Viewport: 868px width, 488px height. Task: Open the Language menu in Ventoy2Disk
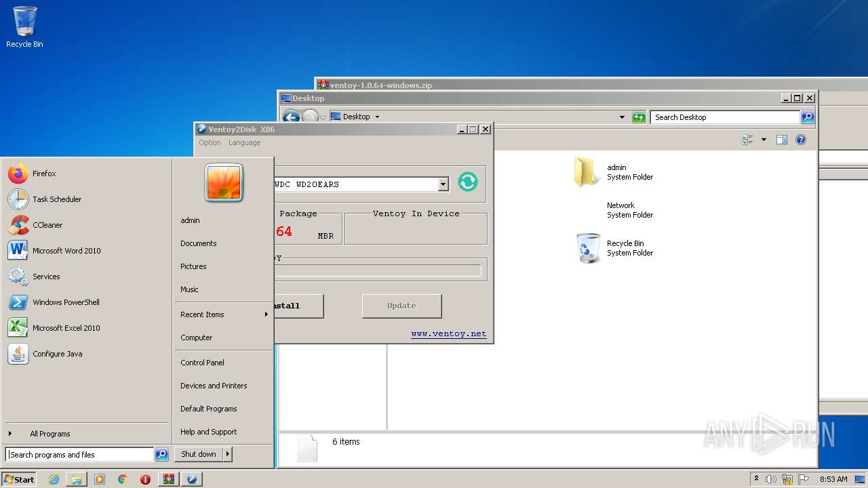[x=244, y=142]
